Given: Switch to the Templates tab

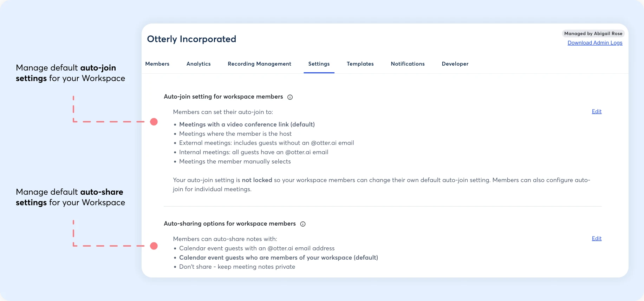Looking at the screenshot, I should 360,64.
